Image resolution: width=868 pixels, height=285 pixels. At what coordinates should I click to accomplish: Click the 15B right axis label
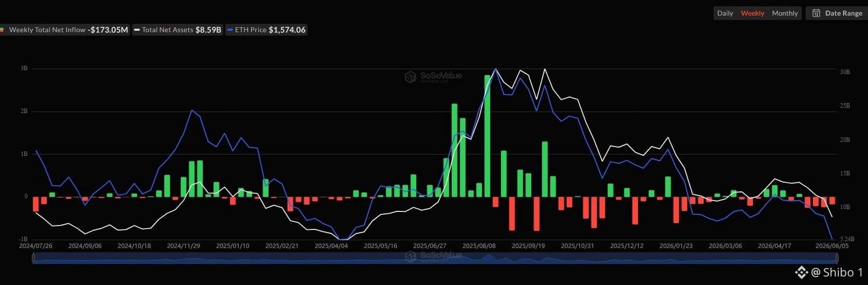845,173
